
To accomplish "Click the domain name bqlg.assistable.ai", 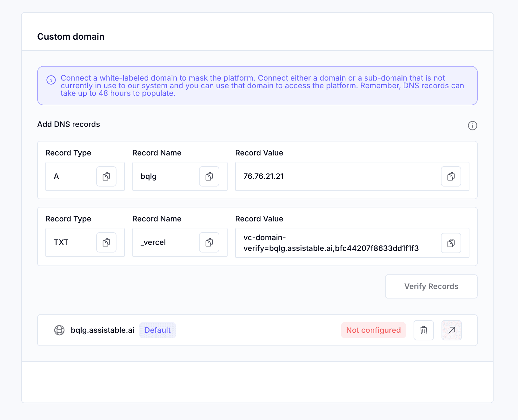I will [x=103, y=330].
